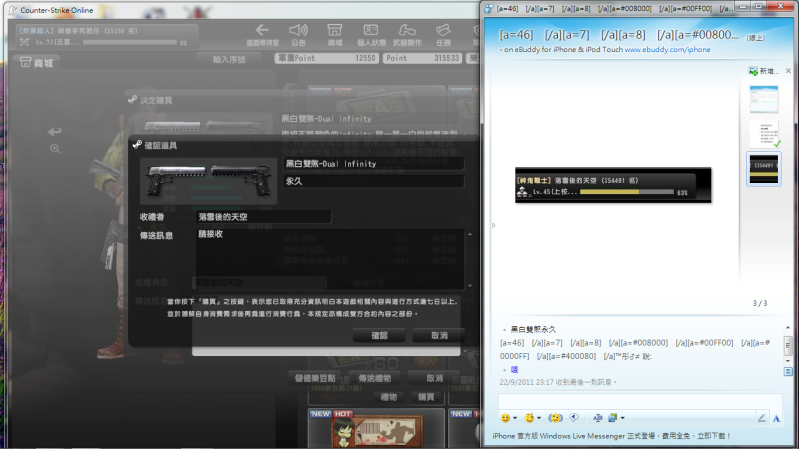Open the missions icon in top toolbar
This screenshot has width=799, height=449.
coord(443,31)
